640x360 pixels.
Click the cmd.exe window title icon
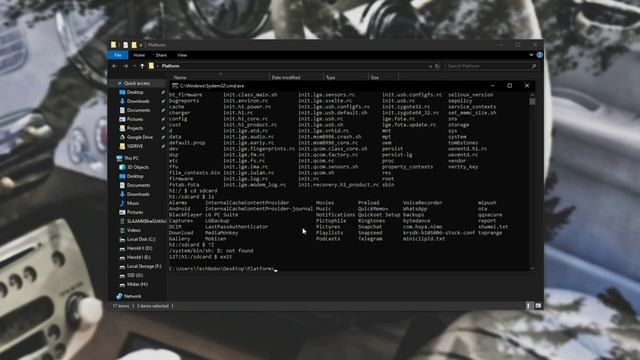tap(175, 86)
